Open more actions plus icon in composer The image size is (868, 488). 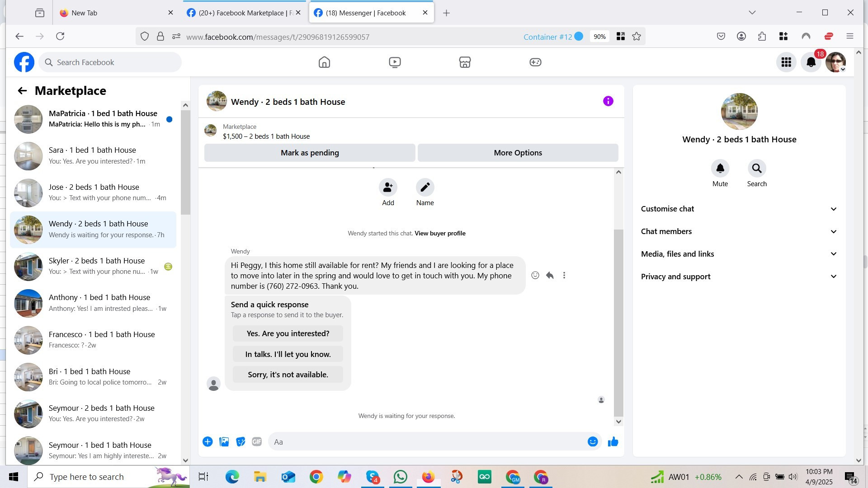click(208, 442)
